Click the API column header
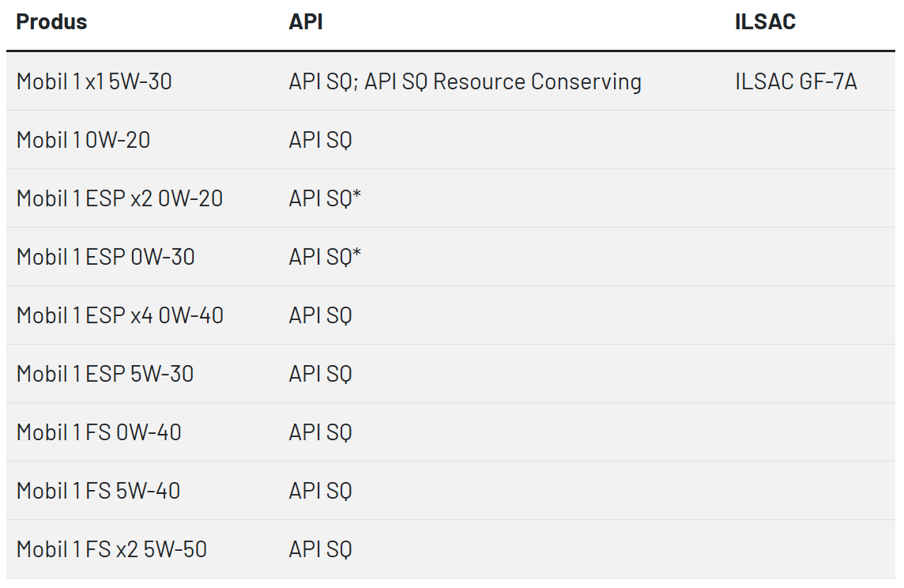904x588 pixels. 306,22
